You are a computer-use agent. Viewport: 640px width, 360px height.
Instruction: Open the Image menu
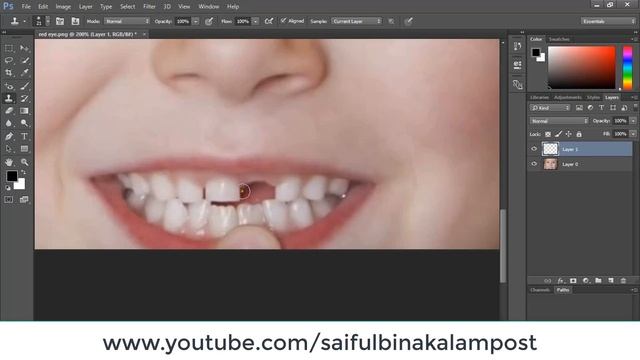point(63,7)
